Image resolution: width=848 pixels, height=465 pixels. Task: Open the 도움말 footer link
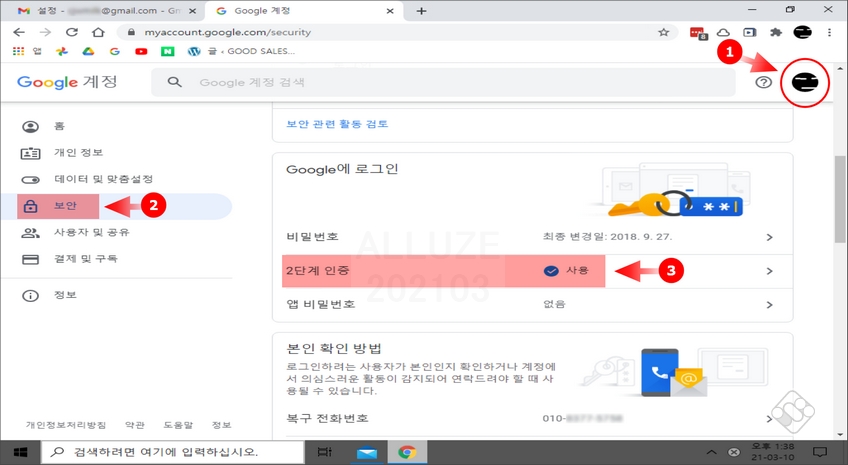(178, 425)
